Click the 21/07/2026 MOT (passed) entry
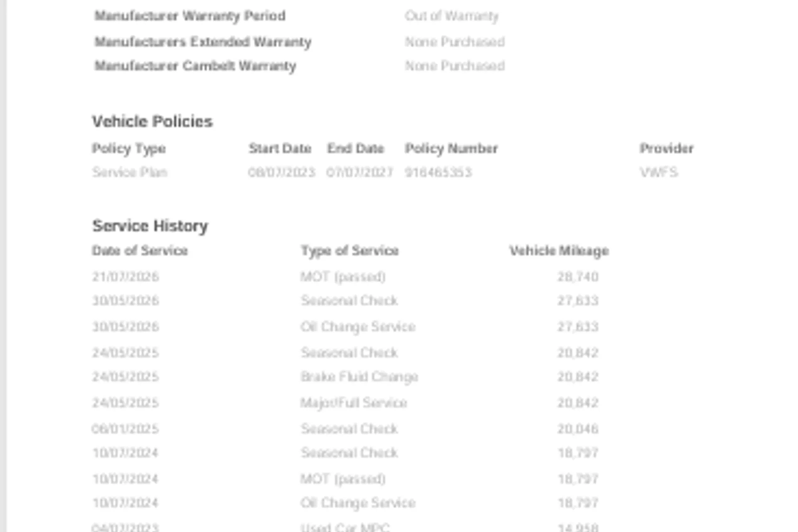 click(343, 277)
